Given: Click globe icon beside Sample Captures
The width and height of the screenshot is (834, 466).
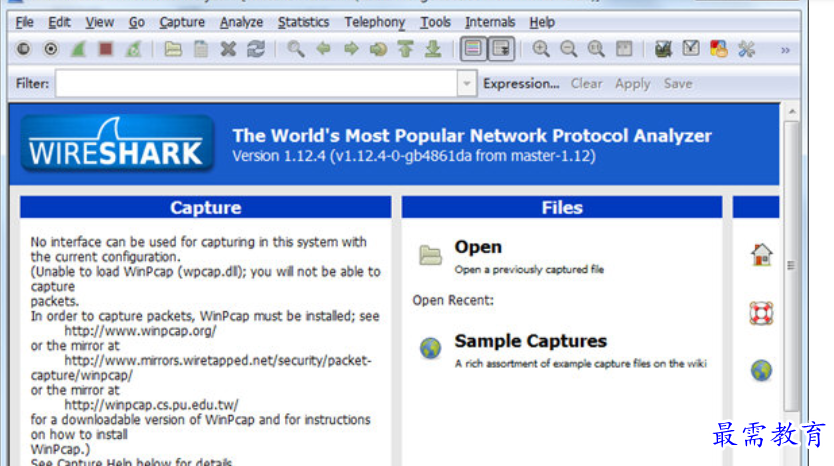Looking at the screenshot, I should coord(430,348).
